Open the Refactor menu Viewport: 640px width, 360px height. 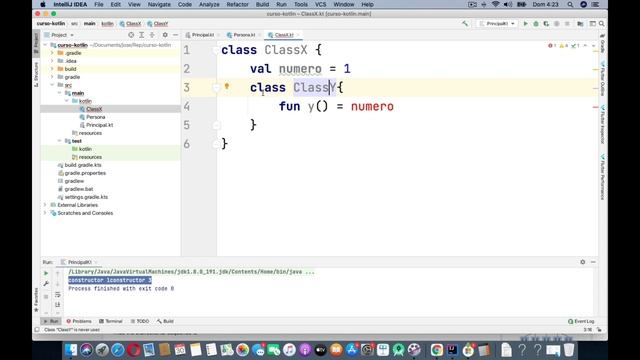(x=238, y=4)
